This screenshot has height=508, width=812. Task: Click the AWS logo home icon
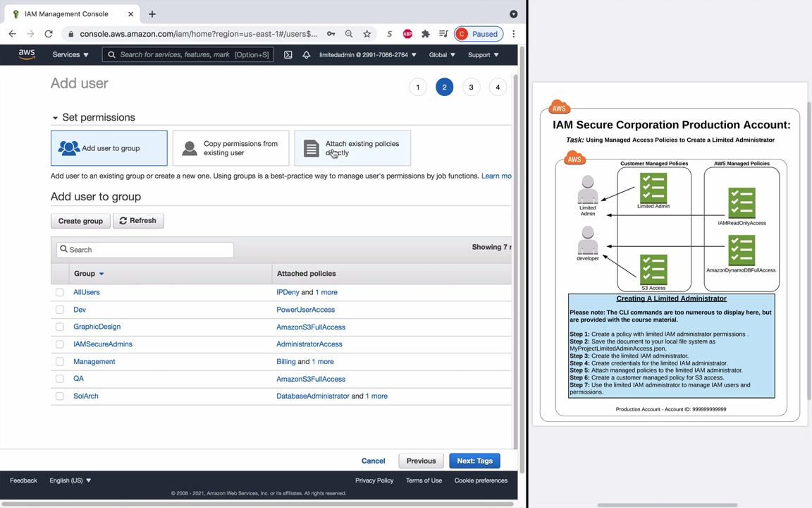[26, 54]
